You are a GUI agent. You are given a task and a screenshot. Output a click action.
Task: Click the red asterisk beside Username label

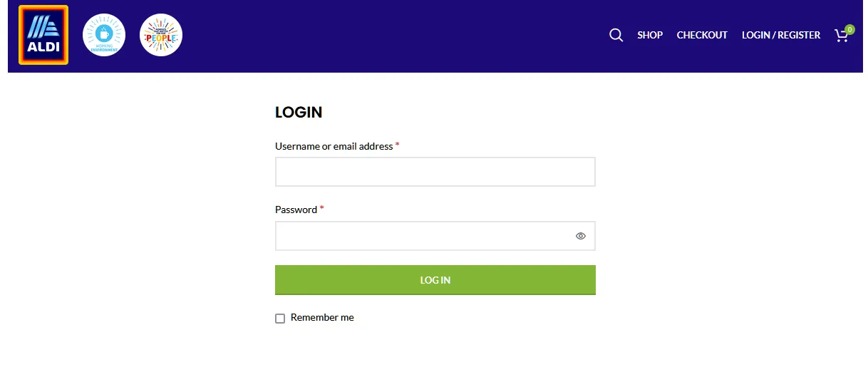[x=398, y=145]
